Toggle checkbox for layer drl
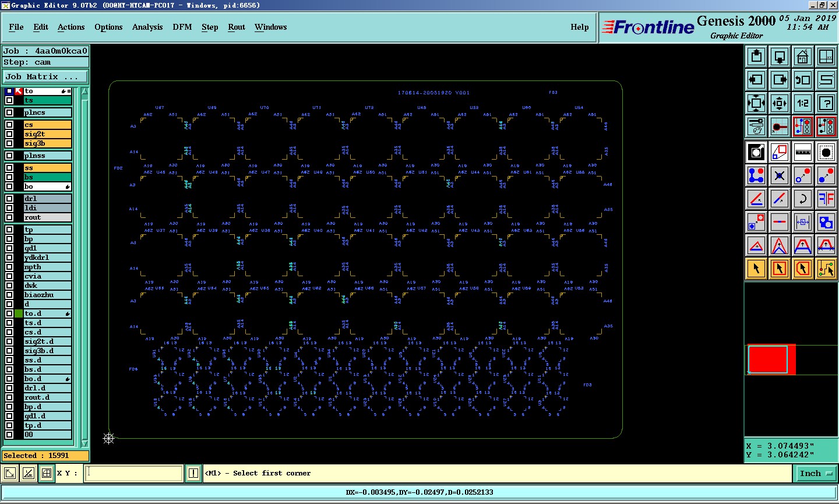 (x=9, y=199)
